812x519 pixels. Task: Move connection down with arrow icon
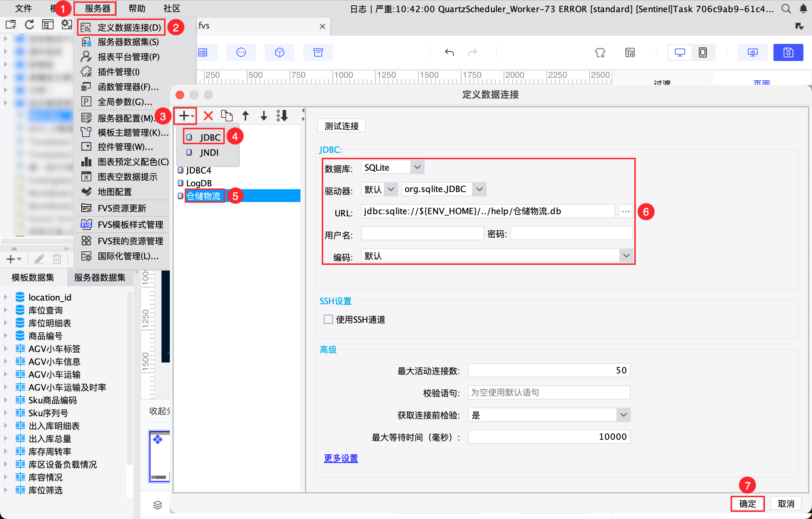click(264, 116)
